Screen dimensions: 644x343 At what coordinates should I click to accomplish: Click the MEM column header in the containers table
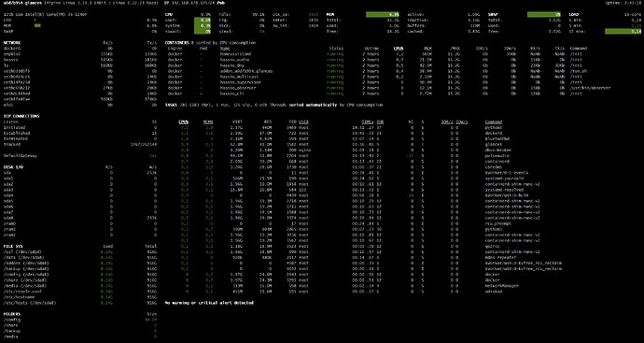pos(427,48)
